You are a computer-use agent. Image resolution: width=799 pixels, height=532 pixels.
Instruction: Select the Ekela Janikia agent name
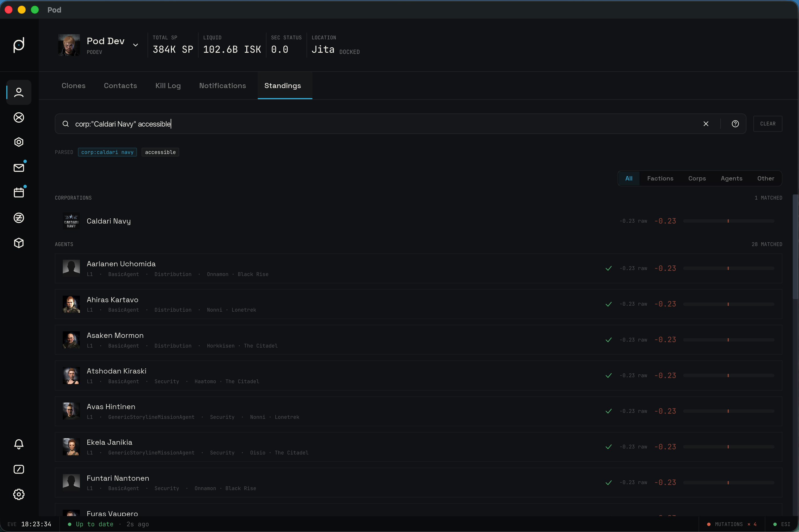(109, 442)
